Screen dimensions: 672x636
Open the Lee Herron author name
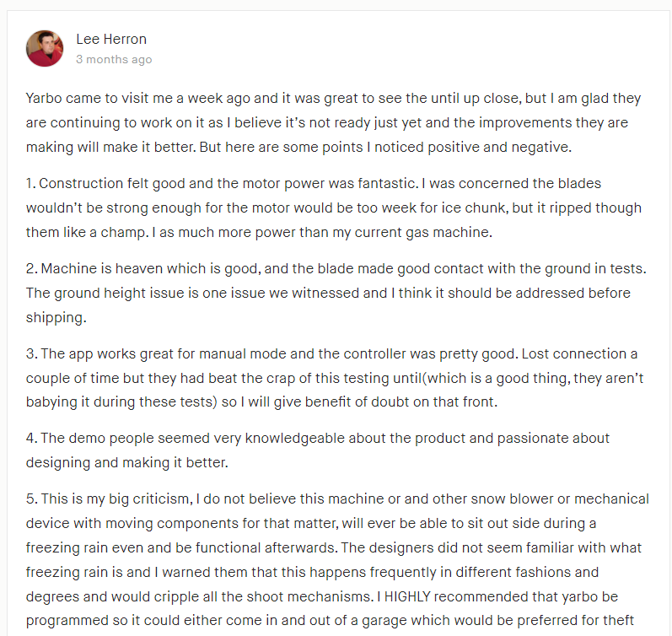(110, 39)
